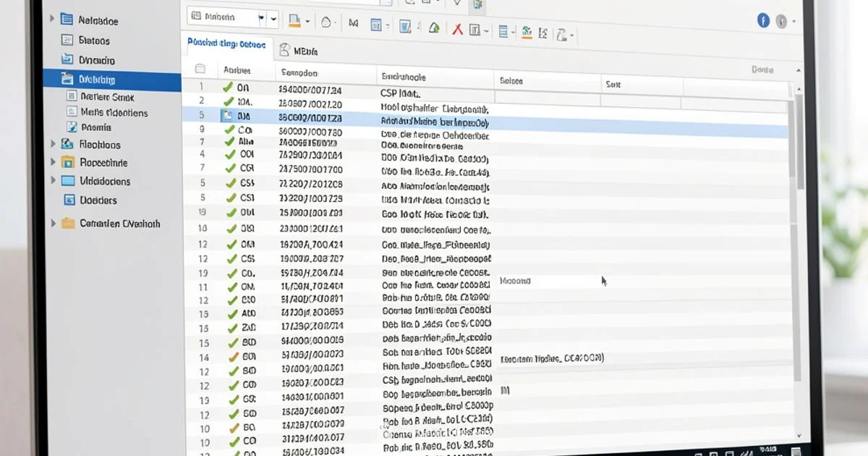This screenshot has height=456, width=868.
Task: Expand the orange folder node at the sidebar bottom
Action: (52, 224)
